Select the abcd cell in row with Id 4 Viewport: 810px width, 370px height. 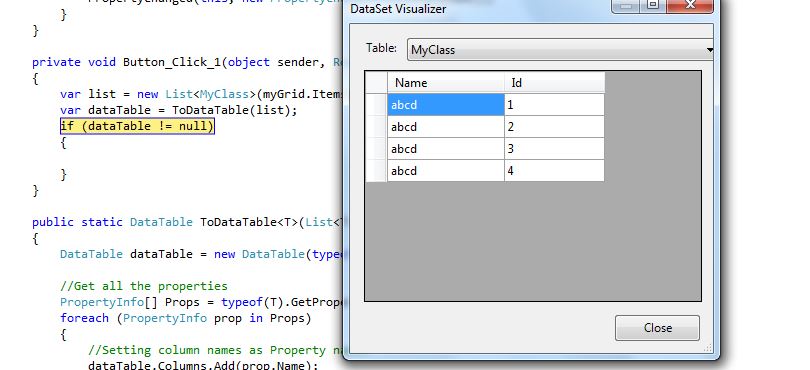pos(445,171)
